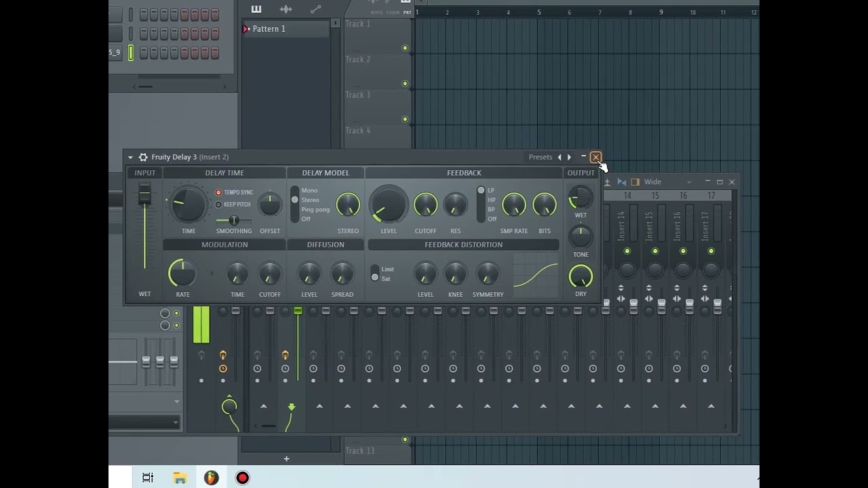Click the Delay Time OFFSET knob
The width and height of the screenshot is (868, 488).
pos(270,205)
